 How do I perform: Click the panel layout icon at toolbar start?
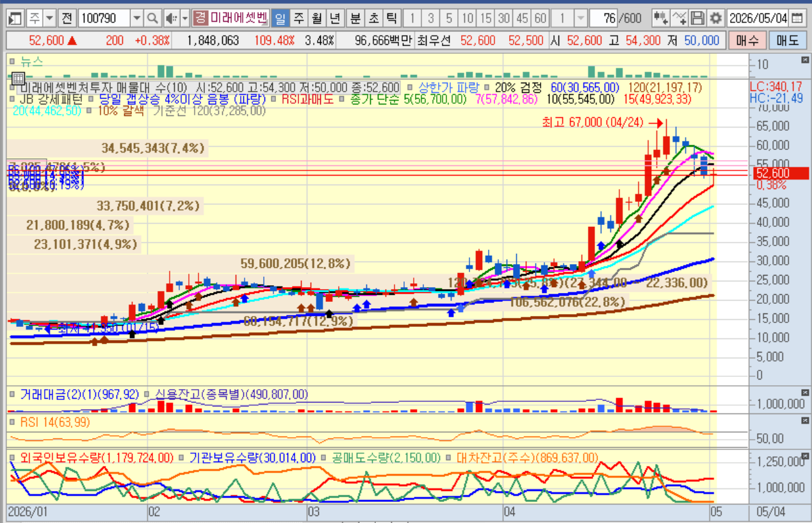pyautogui.click(x=15, y=17)
